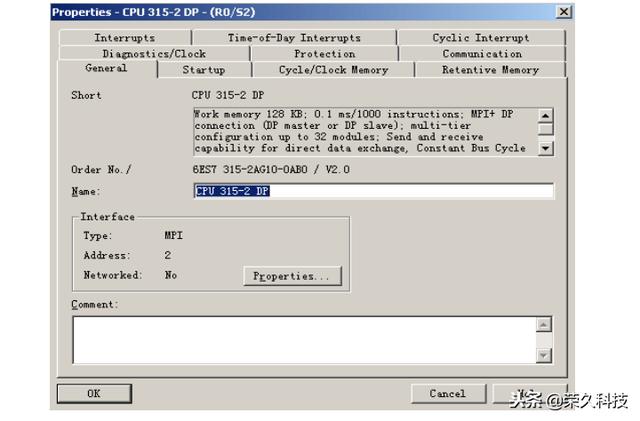Click description box scroll down arrow
Image resolution: width=640 pixels, height=421 pixels.
click(x=546, y=148)
